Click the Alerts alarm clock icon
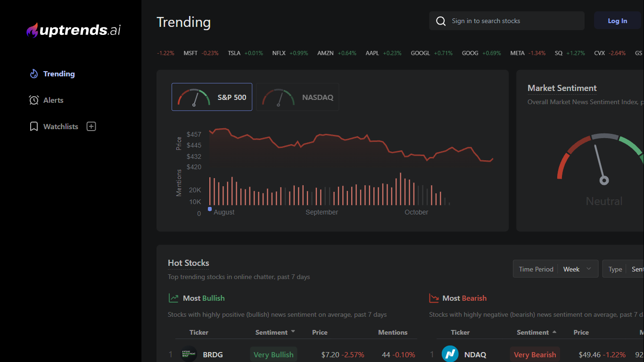 [x=34, y=100]
